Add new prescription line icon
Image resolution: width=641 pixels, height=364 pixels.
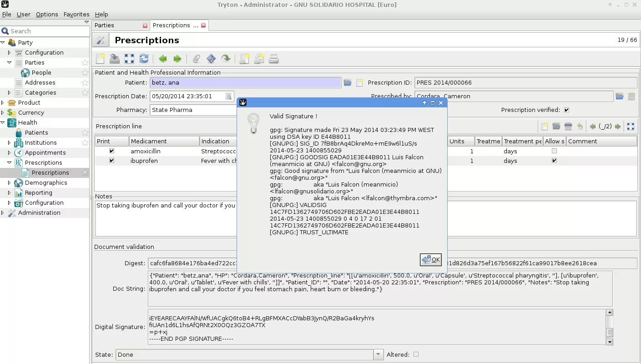[x=544, y=126]
